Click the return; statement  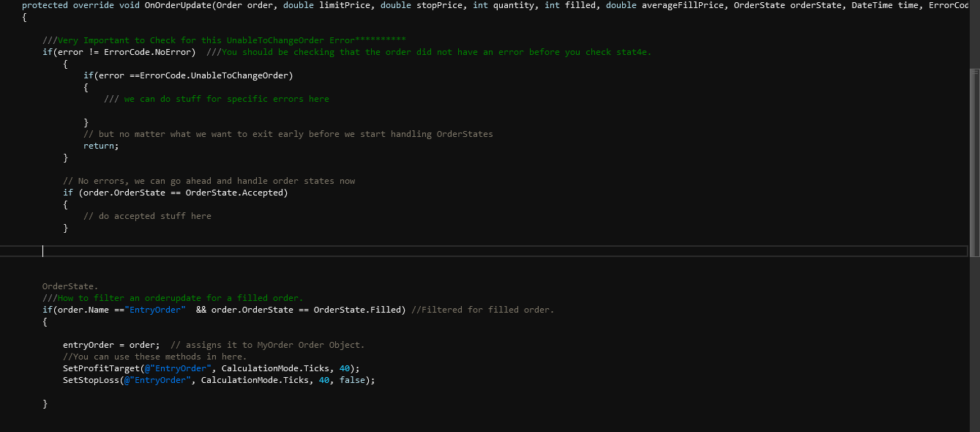(100, 146)
